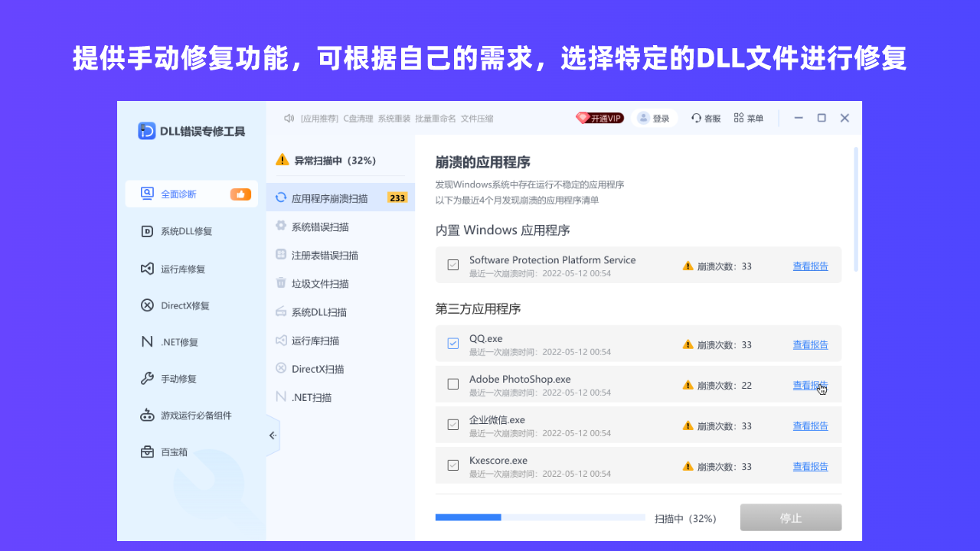Screen dimensions: 980x551
Task: Open 系统DLL修复 in the sidebar
Action: [181, 231]
